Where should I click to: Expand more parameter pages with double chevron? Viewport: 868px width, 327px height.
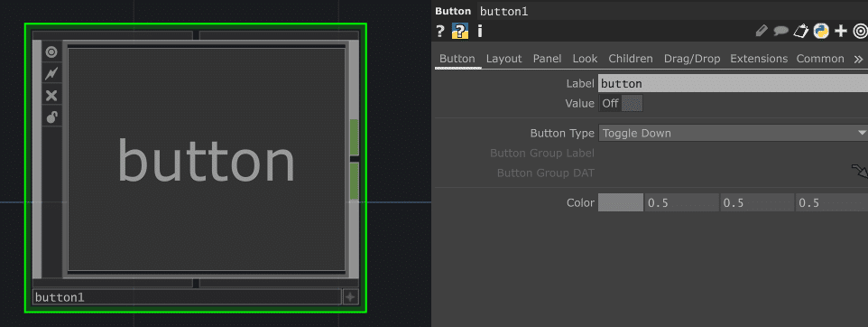[x=858, y=59]
